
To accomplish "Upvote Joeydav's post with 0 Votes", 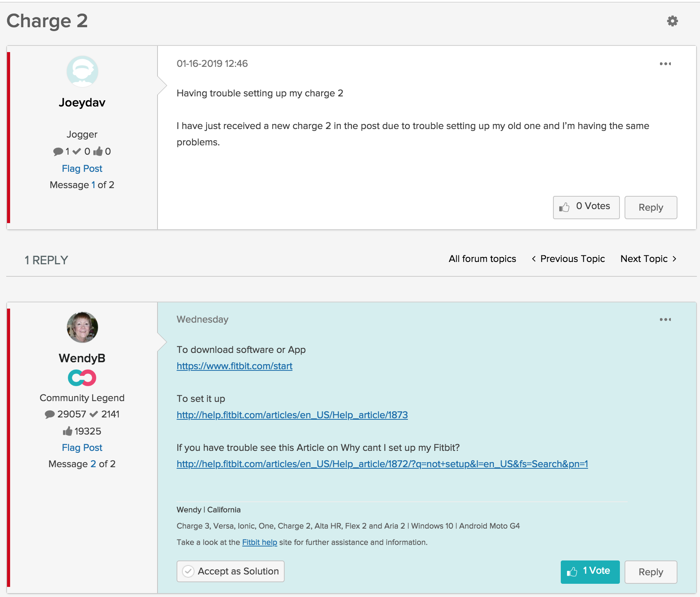I will point(586,207).
